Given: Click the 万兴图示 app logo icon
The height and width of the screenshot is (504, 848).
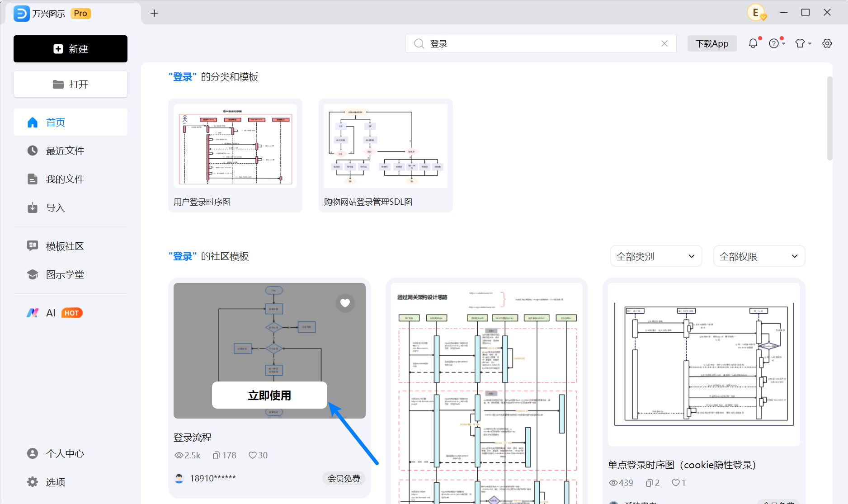Looking at the screenshot, I should point(21,14).
